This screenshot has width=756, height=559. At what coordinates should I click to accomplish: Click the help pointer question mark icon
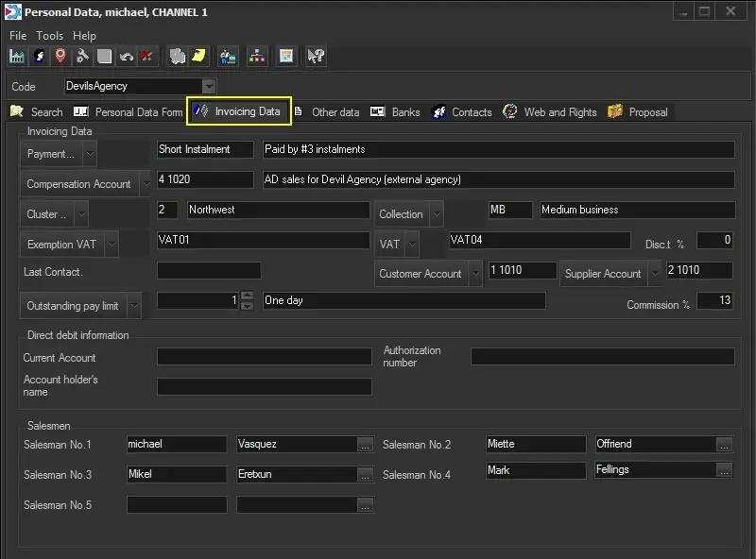(x=317, y=57)
